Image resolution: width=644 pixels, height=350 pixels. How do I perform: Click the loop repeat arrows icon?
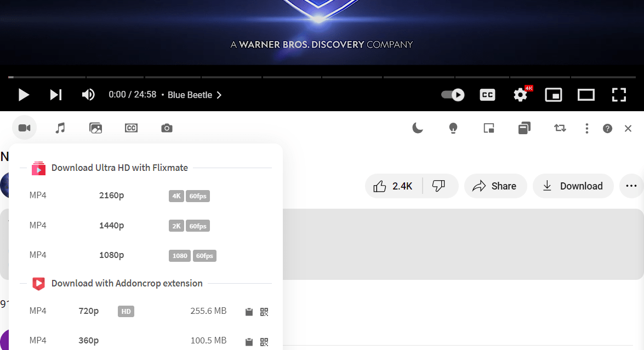coord(560,128)
